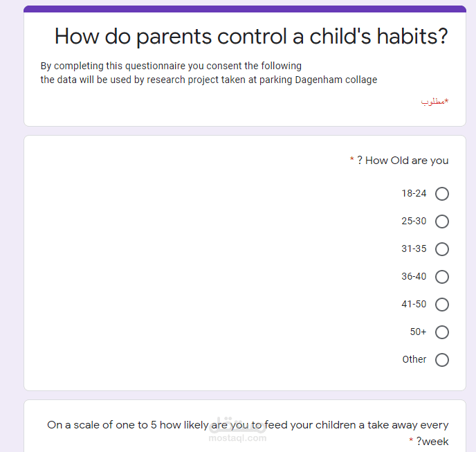Click the '36-40' option label text

(414, 277)
